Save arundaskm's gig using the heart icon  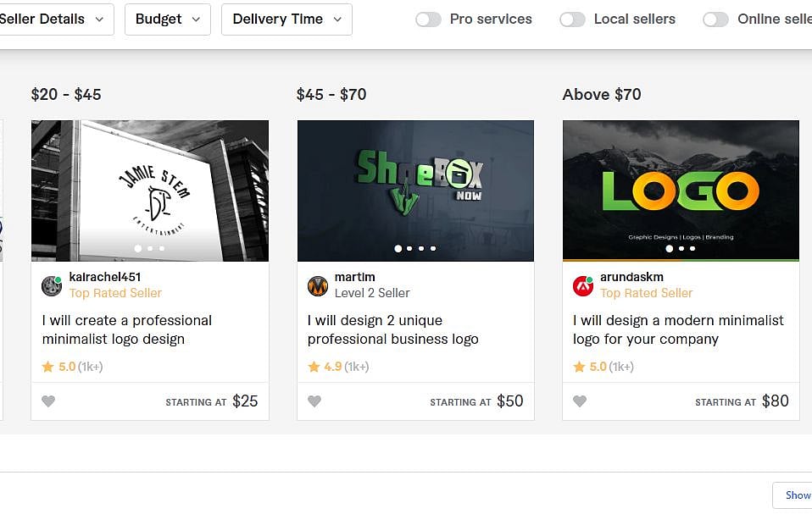(580, 401)
